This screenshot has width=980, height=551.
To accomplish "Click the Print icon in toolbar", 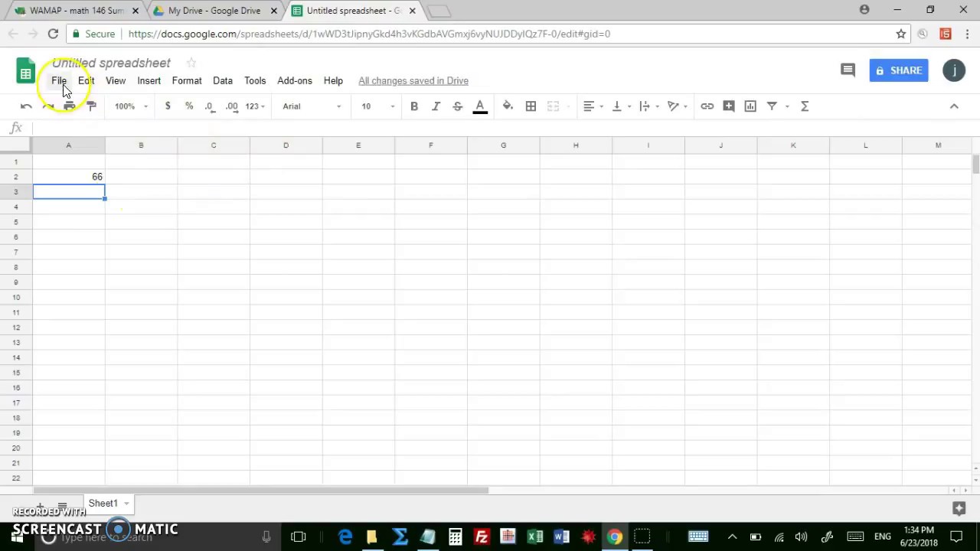I will click(x=69, y=106).
